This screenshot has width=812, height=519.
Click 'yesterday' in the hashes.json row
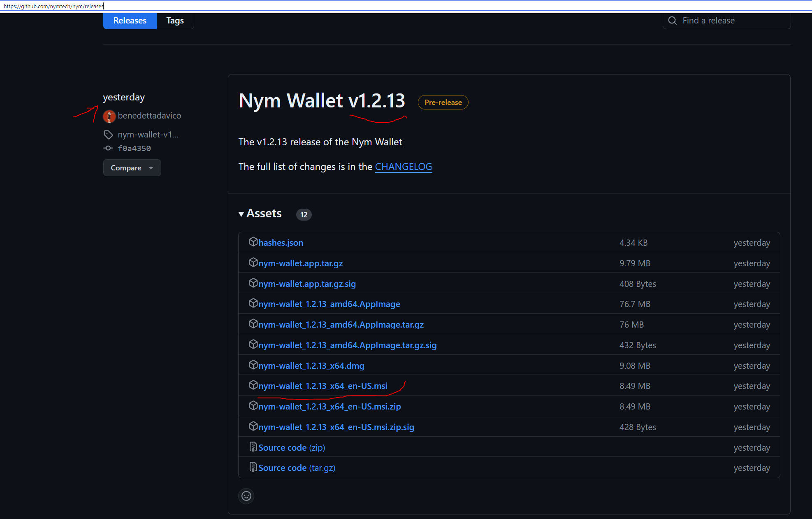click(752, 243)
